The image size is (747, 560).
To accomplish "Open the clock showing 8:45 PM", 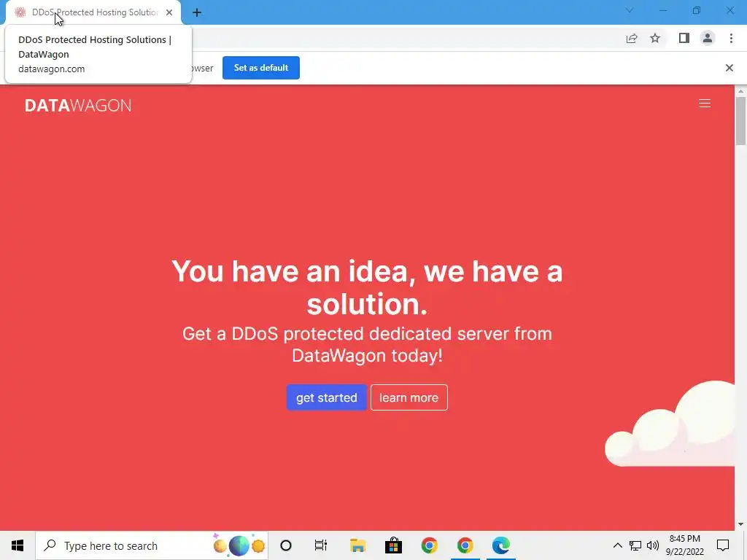I will (x=684, y=545).
